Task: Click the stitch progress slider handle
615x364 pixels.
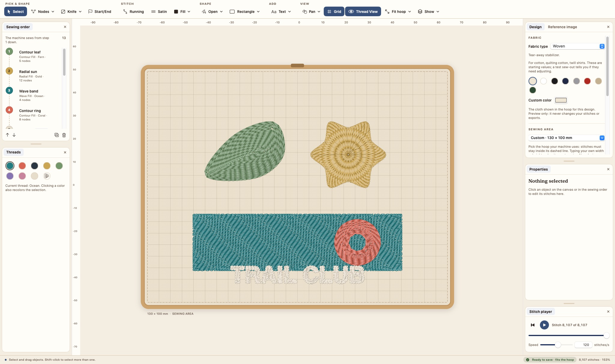Action: (606, 335)
